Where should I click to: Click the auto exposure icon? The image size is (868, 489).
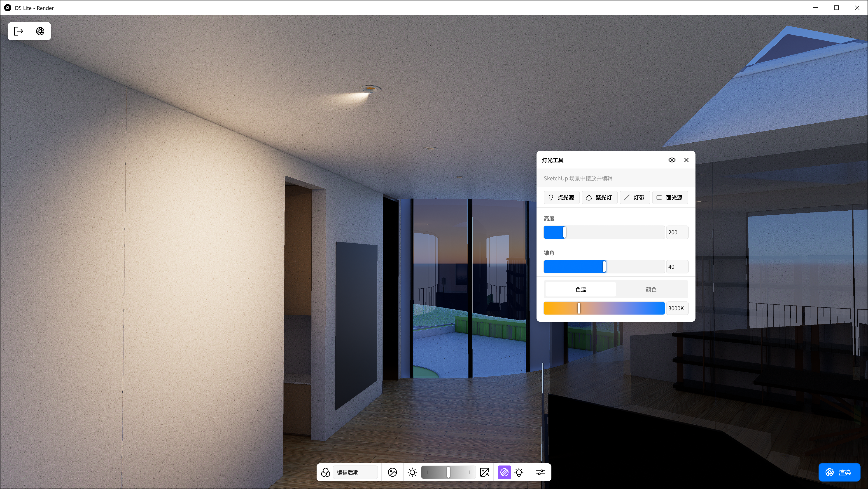pyautogui.click(x=485, y=472)
